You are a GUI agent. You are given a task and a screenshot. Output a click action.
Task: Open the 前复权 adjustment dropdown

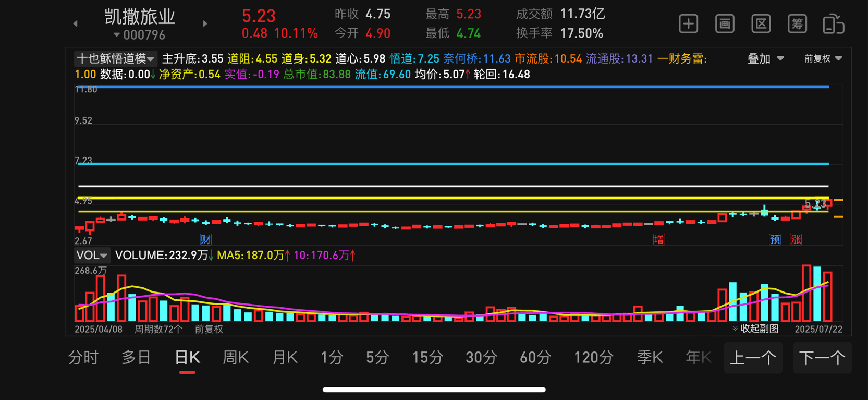point(823,59)
